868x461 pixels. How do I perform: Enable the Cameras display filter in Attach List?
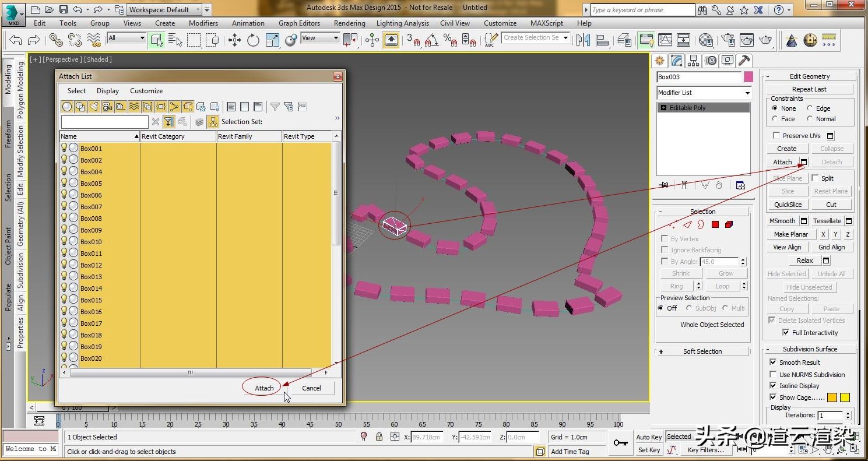[x=107, y=107]
